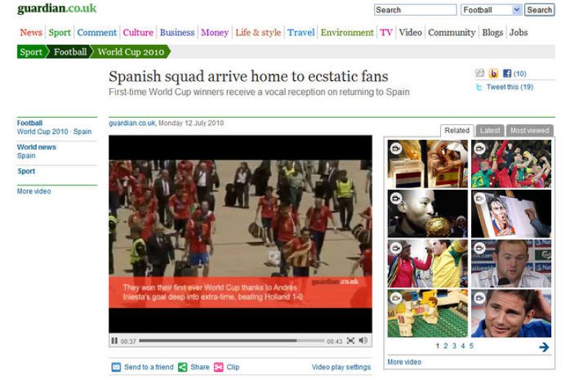
Task: Click the Send to a friend envelope icon
Action: click(116, 367)
